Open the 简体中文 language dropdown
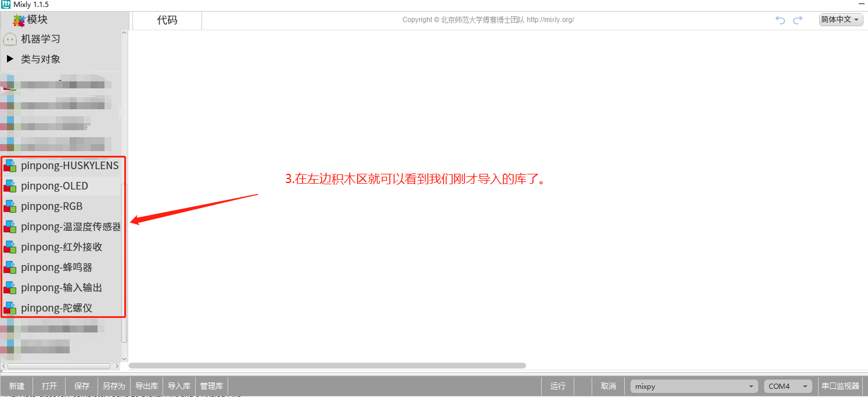 click(841, 20)
